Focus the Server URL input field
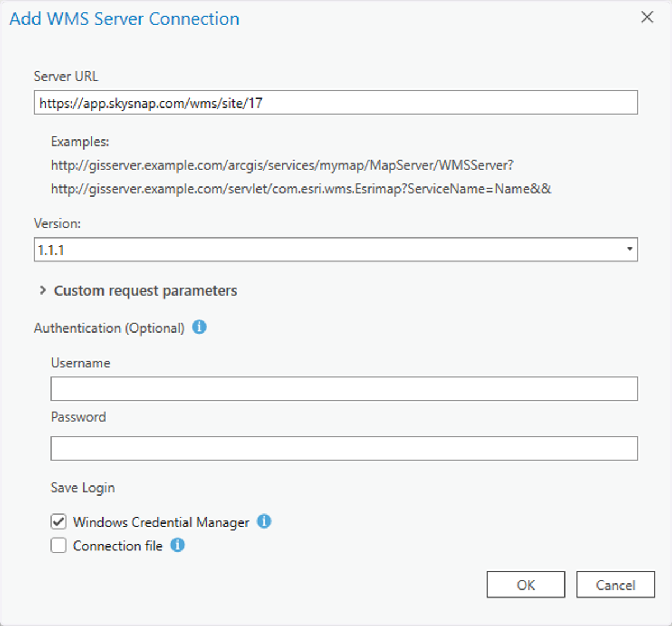The height and width of the screenshot is (626, 672). pos(336,102)
